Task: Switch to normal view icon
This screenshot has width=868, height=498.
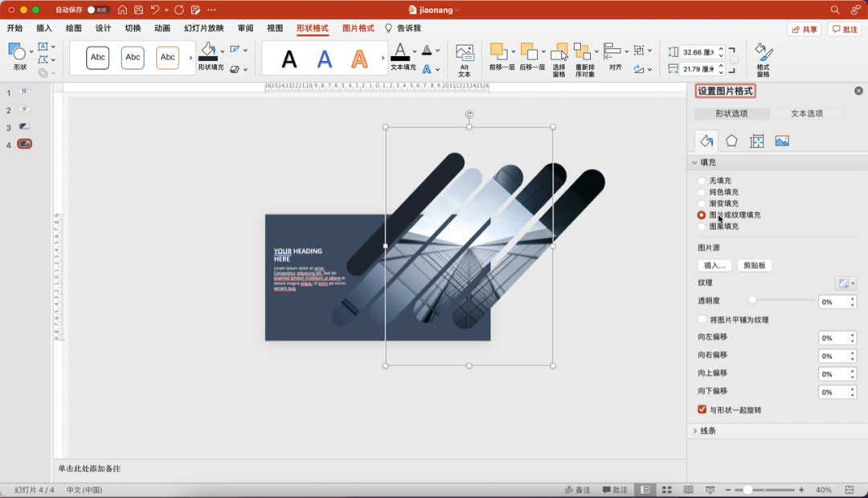Action: click(x=645, y=490)
